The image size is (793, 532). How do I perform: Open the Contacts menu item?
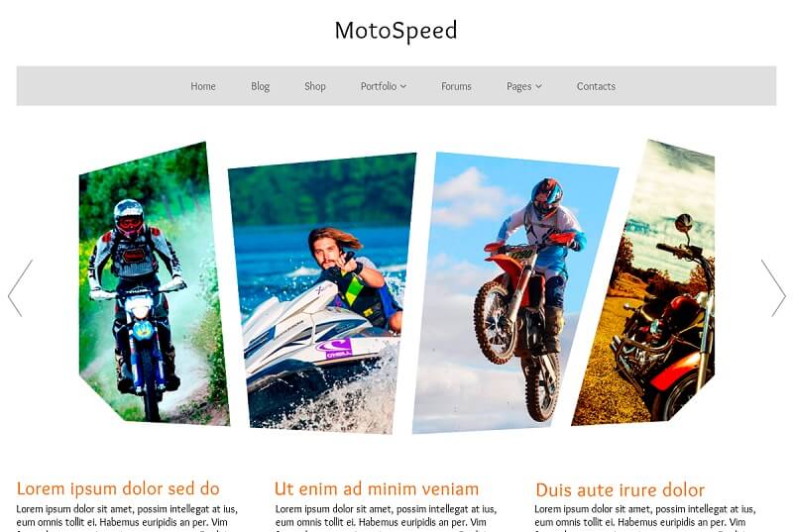(596, 86)
